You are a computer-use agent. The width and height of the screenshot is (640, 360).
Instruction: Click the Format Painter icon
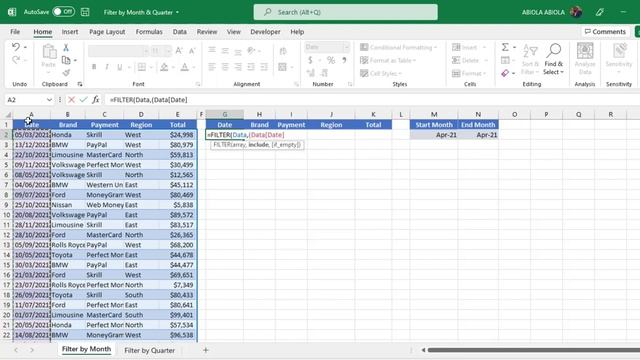pos(66,73)
